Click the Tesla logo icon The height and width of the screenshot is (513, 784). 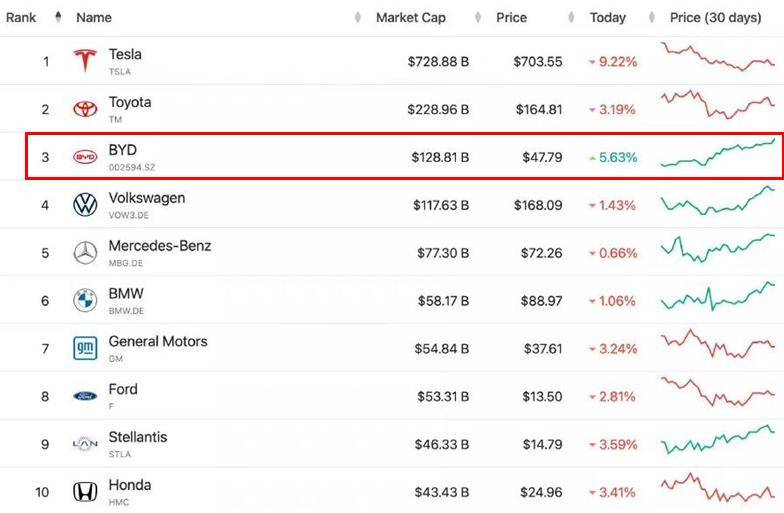85,61
